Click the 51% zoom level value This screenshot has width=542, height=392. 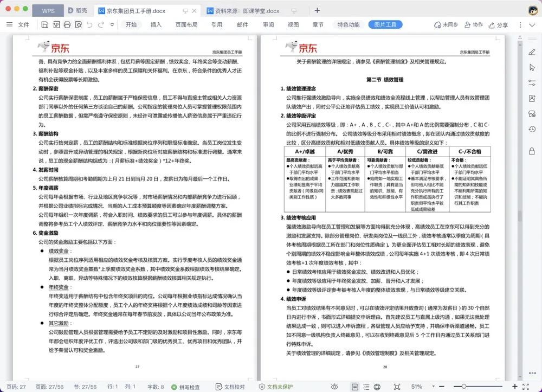[x=416, y=387]
